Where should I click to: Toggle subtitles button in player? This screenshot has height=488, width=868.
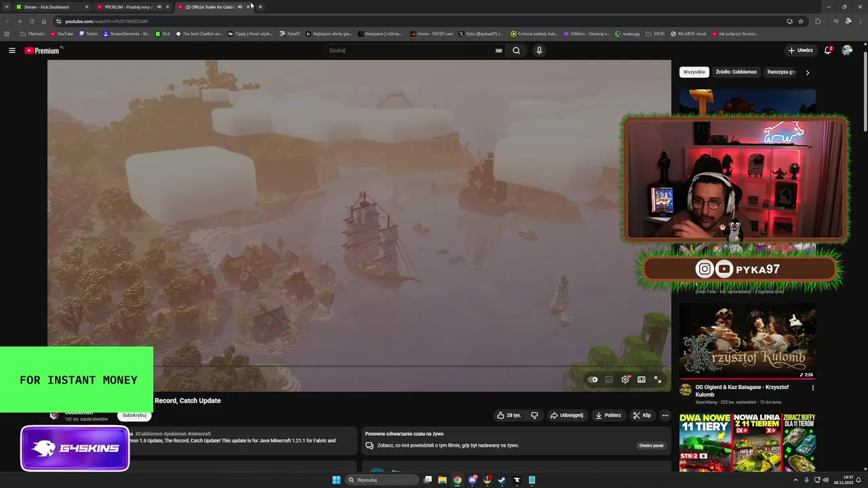click(609, 380)
